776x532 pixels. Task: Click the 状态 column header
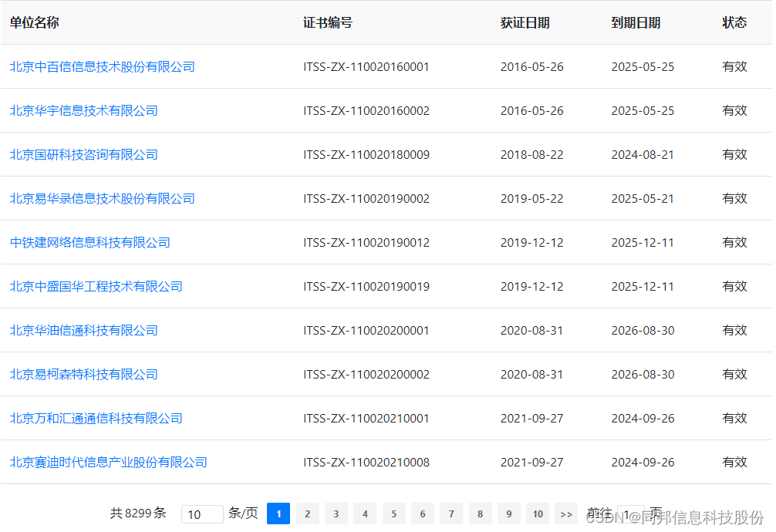[x=734, y=23]
